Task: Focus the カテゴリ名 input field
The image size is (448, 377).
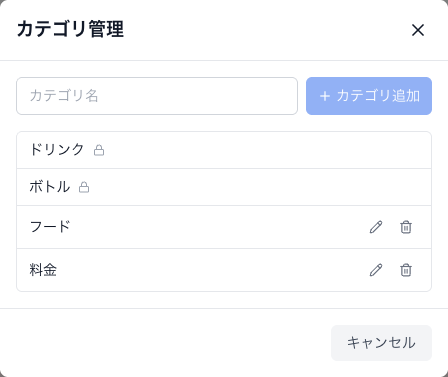Action: click(x=157, y=96)
